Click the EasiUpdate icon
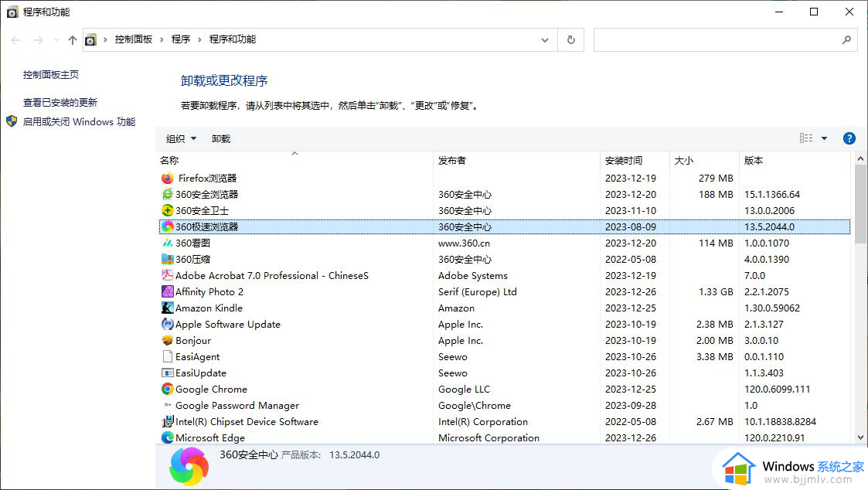 pyautogui.click(x=167, y=373)
